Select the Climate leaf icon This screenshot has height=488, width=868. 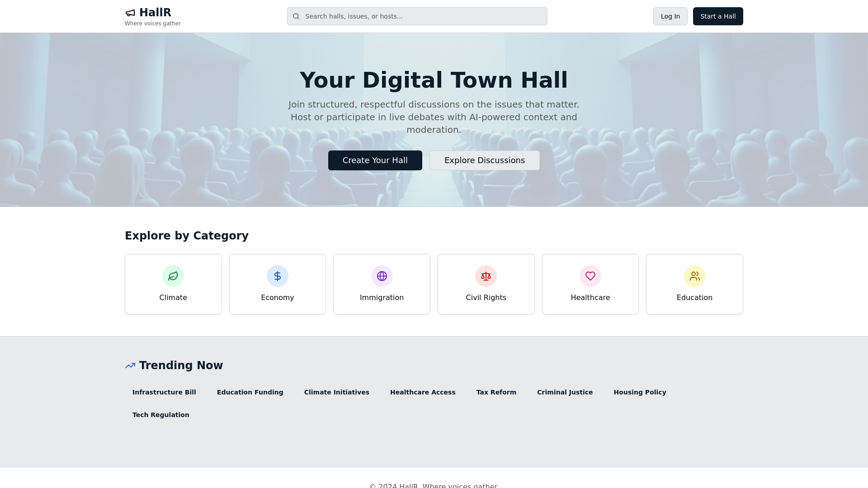(x=173, y=276)
